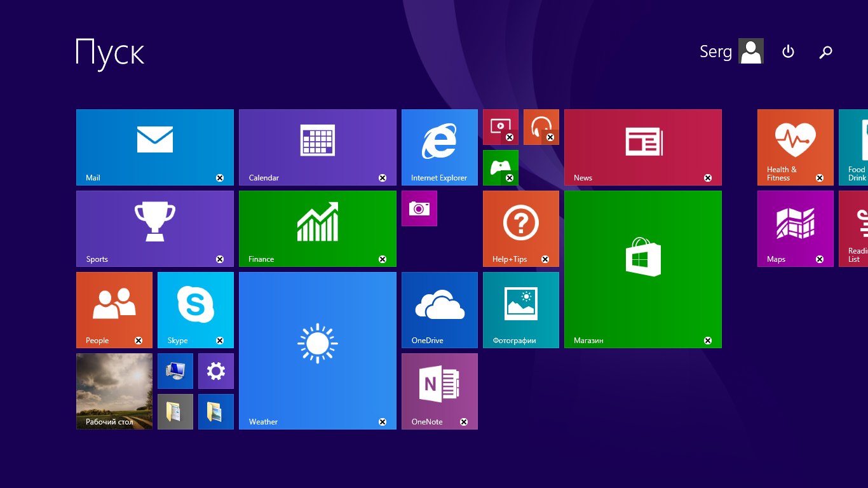This screenshot has width=868, height=488.
Task: Open the Mail tile
Action: (x=155, y=147)
